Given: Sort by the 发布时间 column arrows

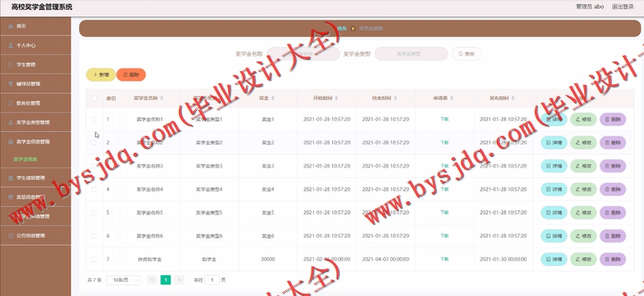Looking at the screenshot, I should [513, 98].
